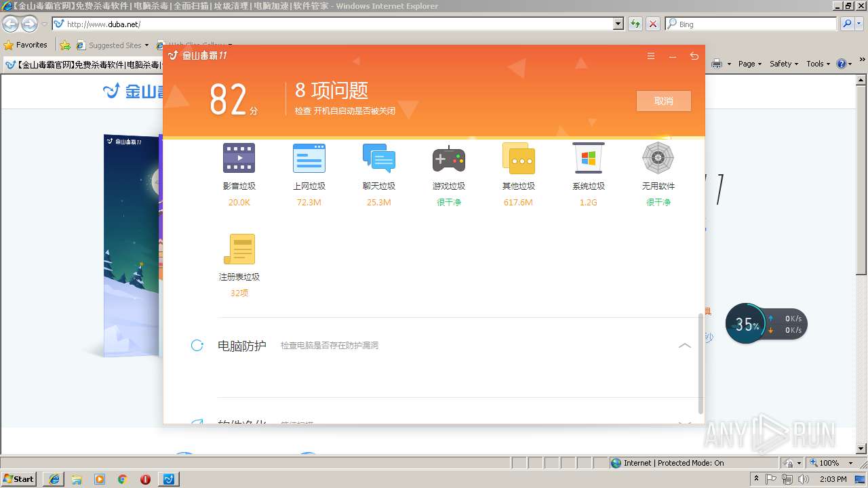Click the 取消 cancel button
The height and width of the screenshot is (488, 868).
[664, 101]
